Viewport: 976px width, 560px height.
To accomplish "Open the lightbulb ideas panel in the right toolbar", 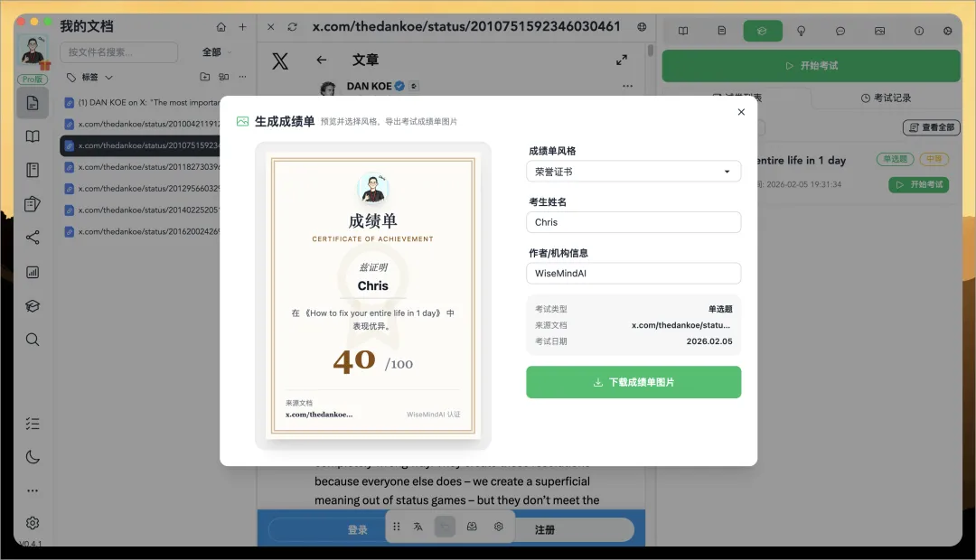I will click(801, 30).
